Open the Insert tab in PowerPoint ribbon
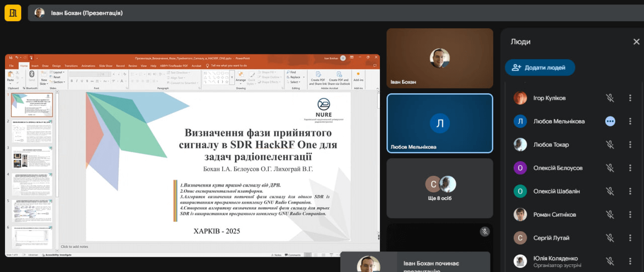The height and width of the screenshot is (272, 644). 35,65
